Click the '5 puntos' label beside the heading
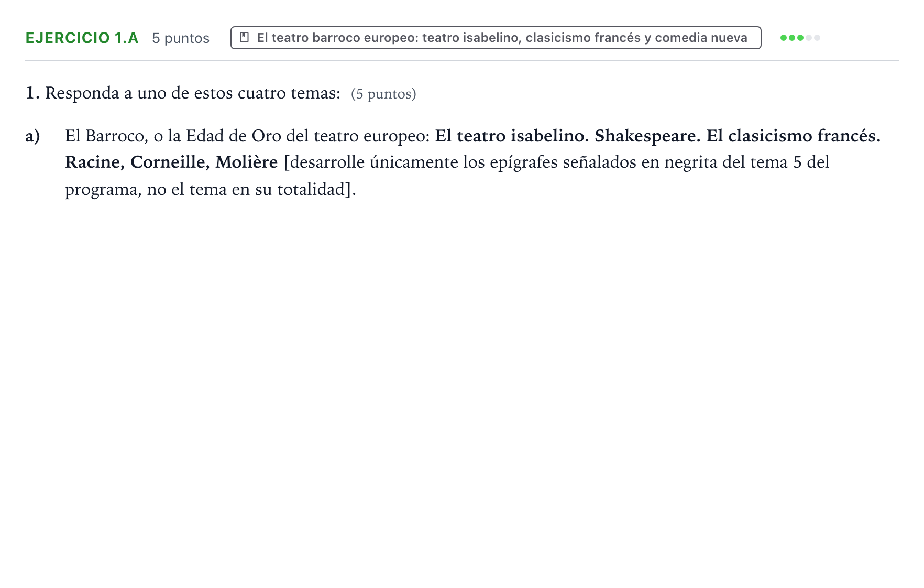The image size is (924, 588). 181,38
